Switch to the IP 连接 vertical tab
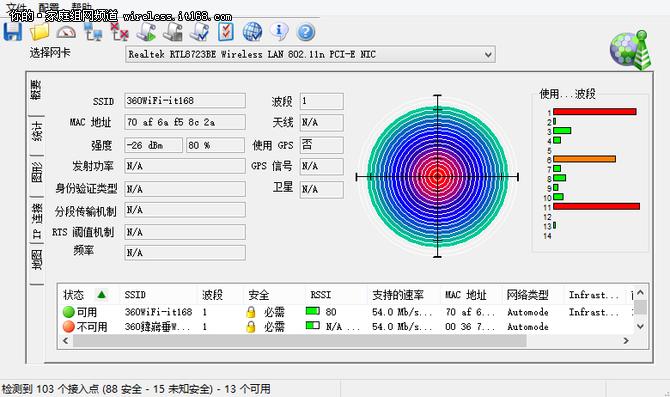 pyautogui.click(x=36, y=221)
